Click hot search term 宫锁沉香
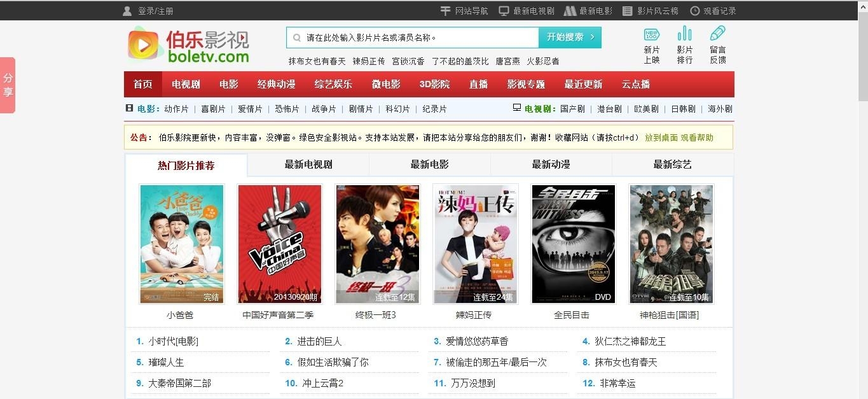Screen dimensions: 868x399 (408, 61)
